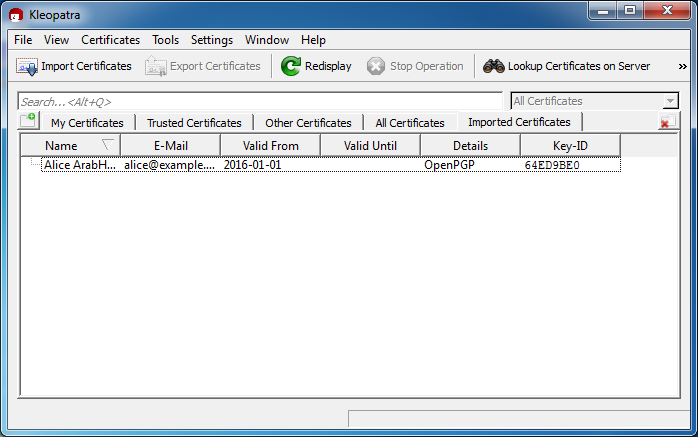Expand the toolbar overflow chevron
Image resolution: width=698 pixels, height=437 pixels.
(x=682, y=66)
